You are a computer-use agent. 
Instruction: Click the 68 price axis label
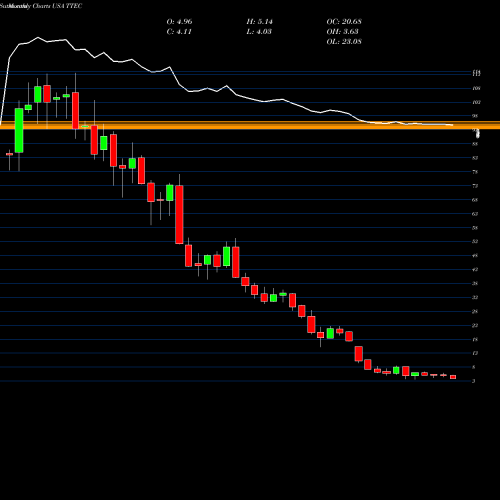(x=475, y=200)
